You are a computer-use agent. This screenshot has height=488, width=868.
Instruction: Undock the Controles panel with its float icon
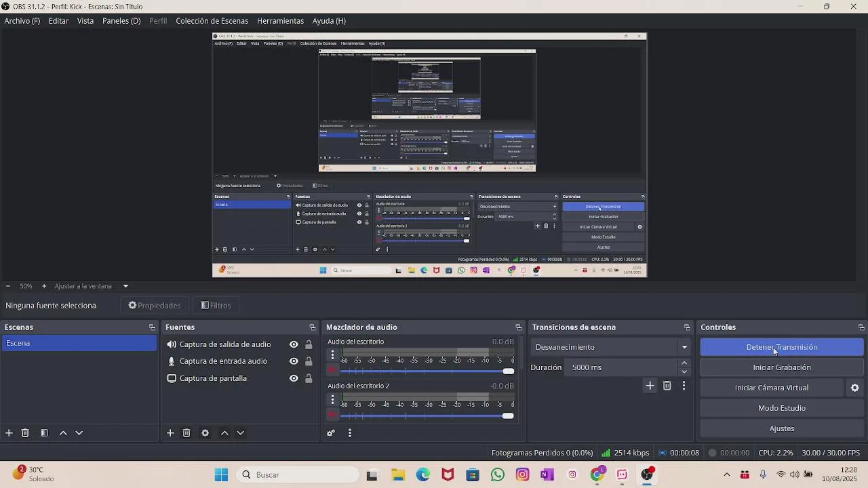pos(861,327)
